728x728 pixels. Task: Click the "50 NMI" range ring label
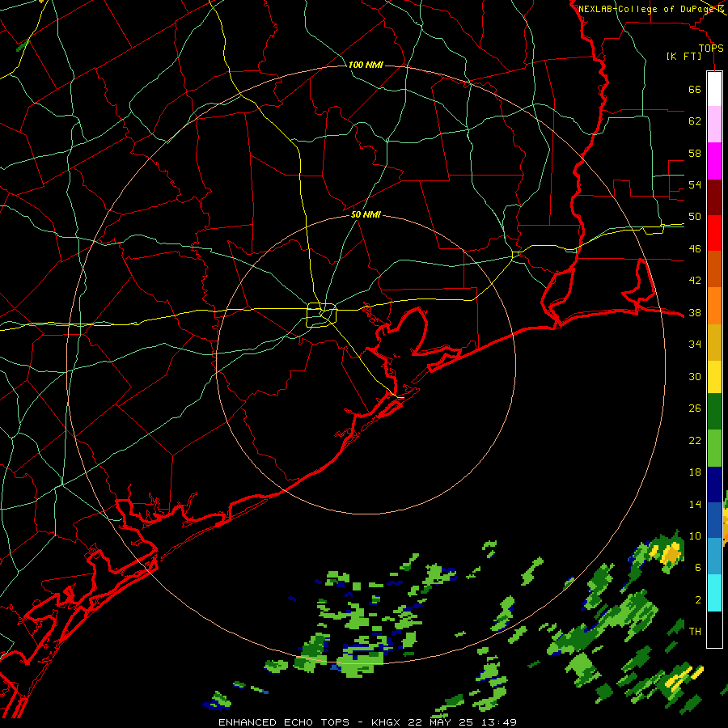tap(366, 214)
